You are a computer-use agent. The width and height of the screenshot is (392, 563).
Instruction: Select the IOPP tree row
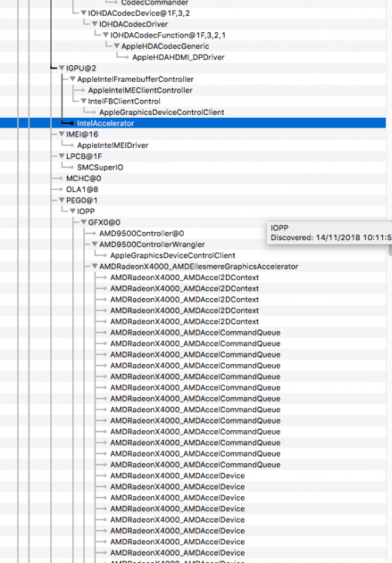86,212
